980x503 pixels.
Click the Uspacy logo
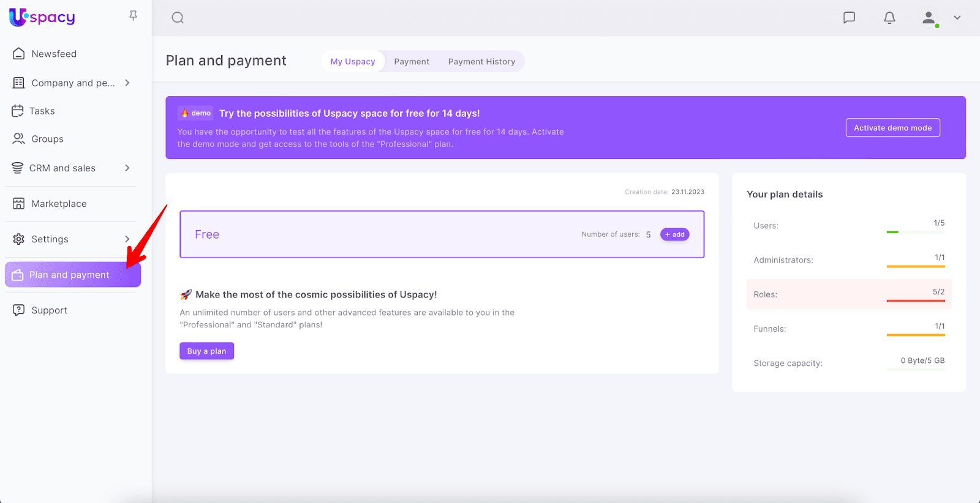click(x=42, y=17)
